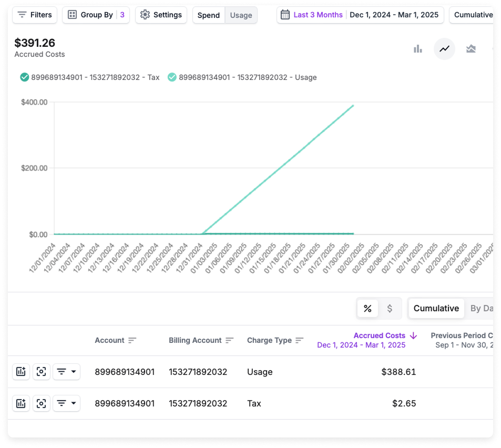Focus on the Usage row icon
501x448 pixels.
point(41,372)
